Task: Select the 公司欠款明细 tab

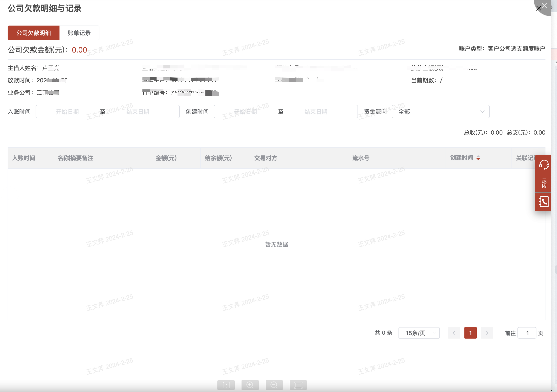Action: click(34, 33)
